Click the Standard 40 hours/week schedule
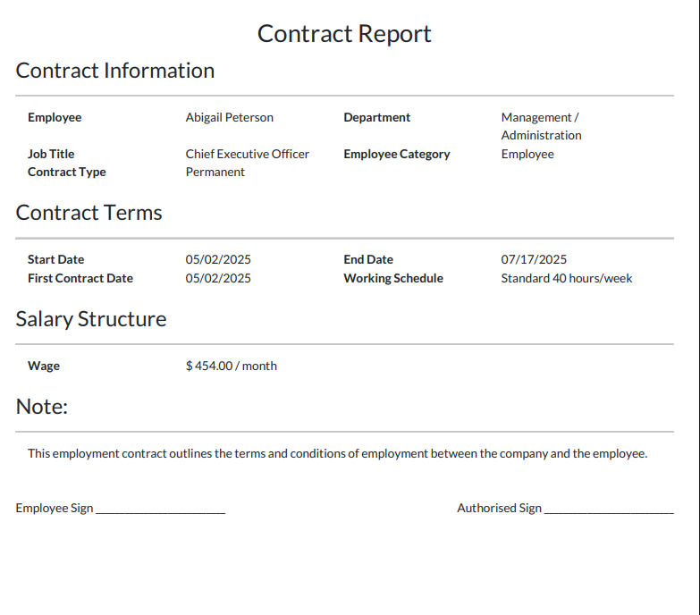The width and height of the screenshot is (700, 615). pos(567,278)
